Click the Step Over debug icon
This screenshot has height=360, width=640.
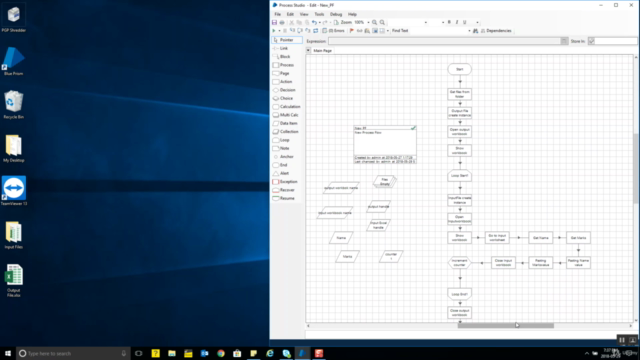click(300, 31)
